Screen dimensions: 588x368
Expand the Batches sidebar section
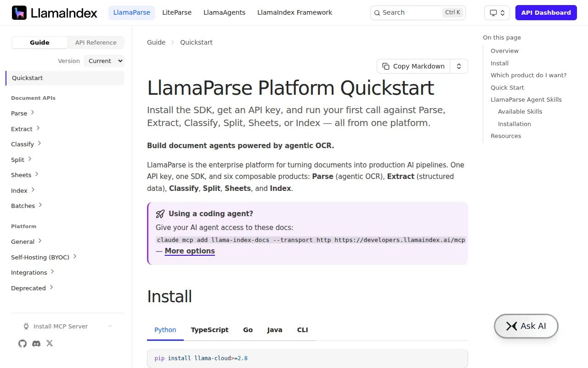[27, 206]
